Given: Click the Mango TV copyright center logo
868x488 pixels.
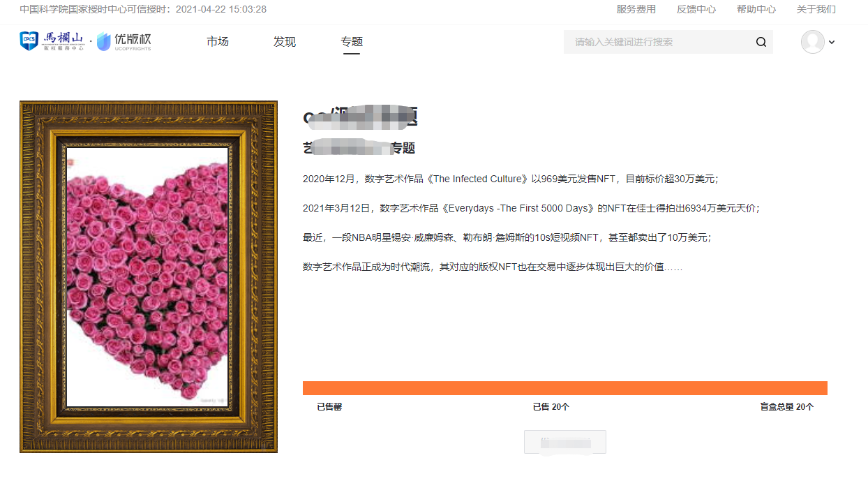Looking at the screenshot, I should (x=52, y=42).
